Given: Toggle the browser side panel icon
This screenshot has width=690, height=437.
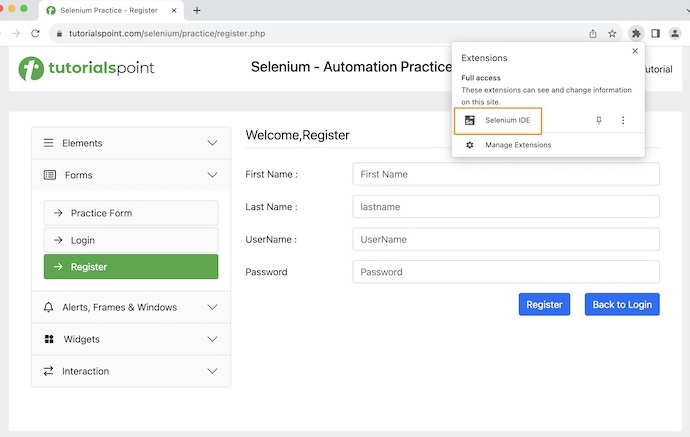Looking at the screenshot, I should [655, 33].
